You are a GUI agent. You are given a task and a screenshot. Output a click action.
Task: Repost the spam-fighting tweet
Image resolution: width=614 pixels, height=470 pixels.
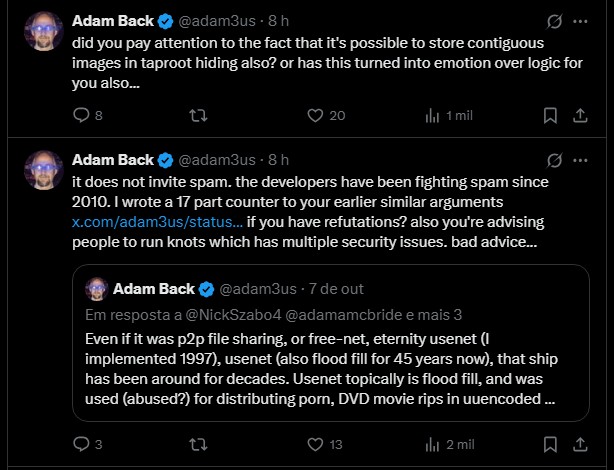[198, 444]
